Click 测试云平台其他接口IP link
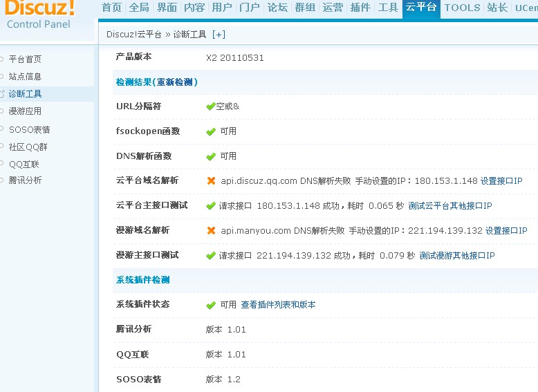This screenshot has height=392, width=538. pyautogui.click(x=449, y=206)
